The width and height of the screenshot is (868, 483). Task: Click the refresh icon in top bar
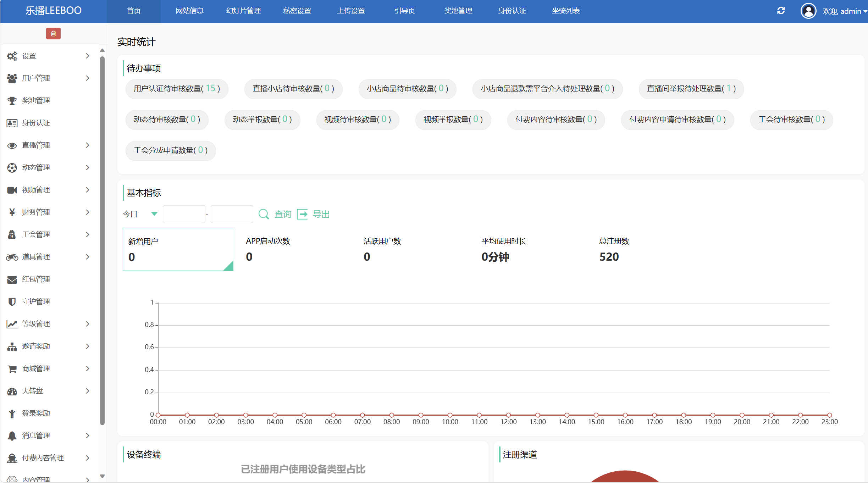[x=781, y=11]
